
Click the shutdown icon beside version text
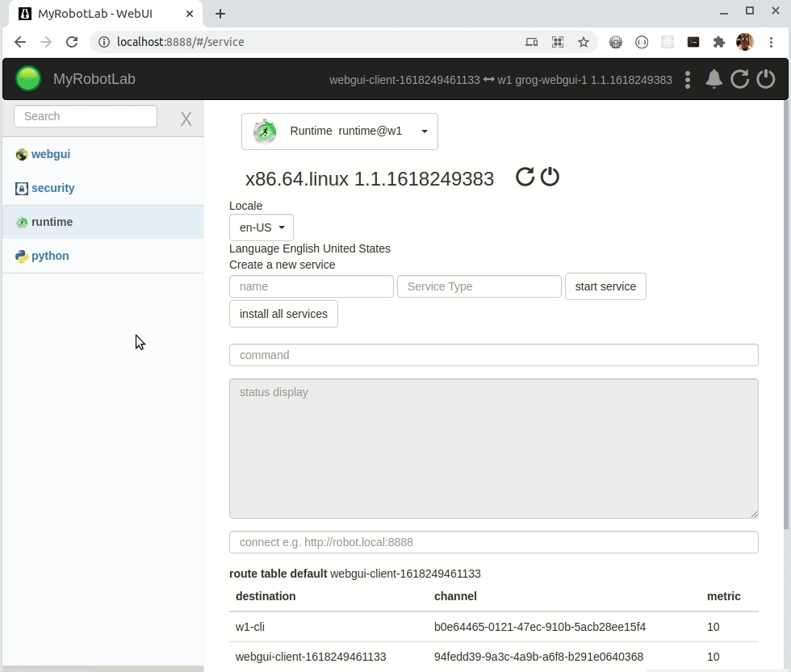pyautogui.click(x=550, y=177)
